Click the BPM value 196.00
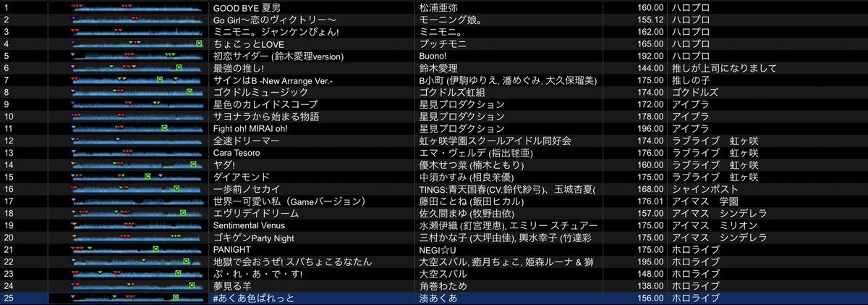The height and width of the screenshot is (305, 868). pyautogui.click(x=650, y=129)
